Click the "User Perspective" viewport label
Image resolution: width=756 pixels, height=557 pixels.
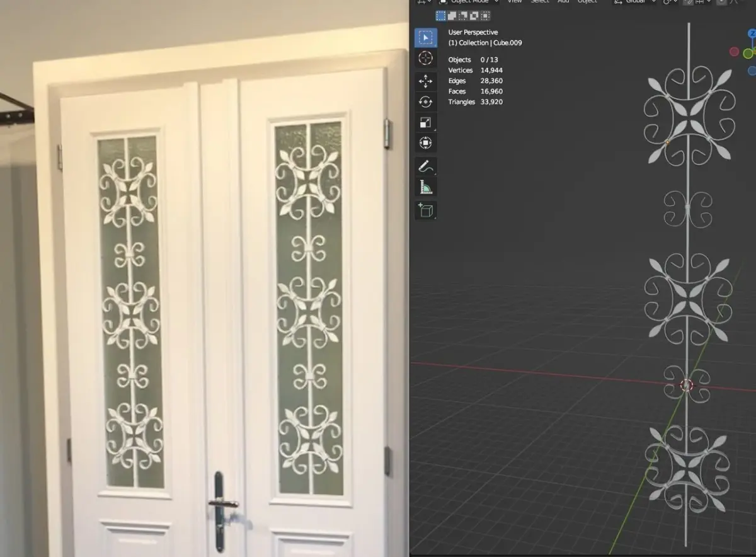pyautogui.click(x=473, y=32)
